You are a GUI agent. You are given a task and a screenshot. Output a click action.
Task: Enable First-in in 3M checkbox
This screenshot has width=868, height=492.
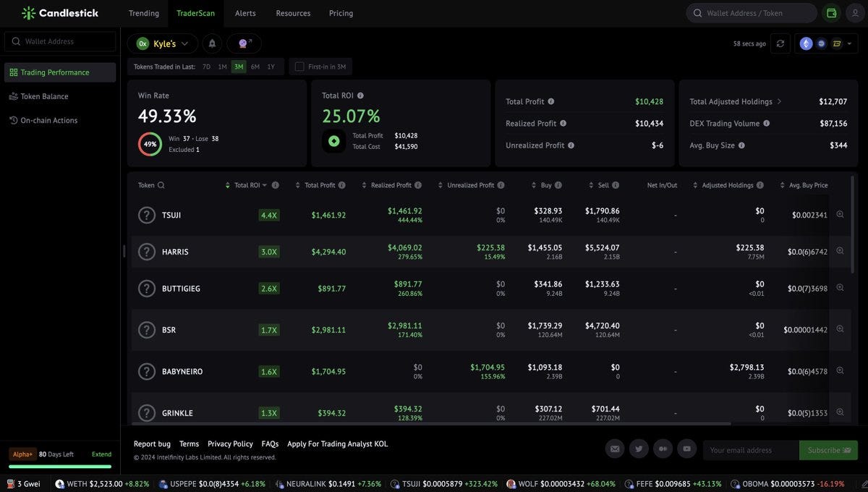point(299,67)
